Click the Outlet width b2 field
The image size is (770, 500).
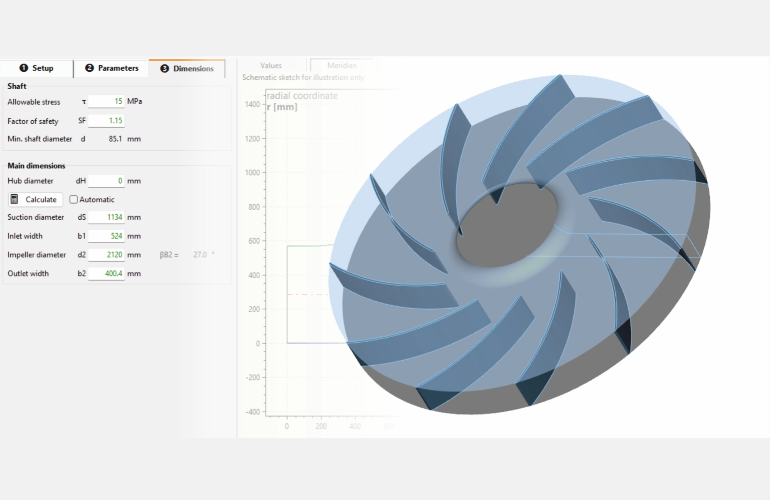(106, 273)
